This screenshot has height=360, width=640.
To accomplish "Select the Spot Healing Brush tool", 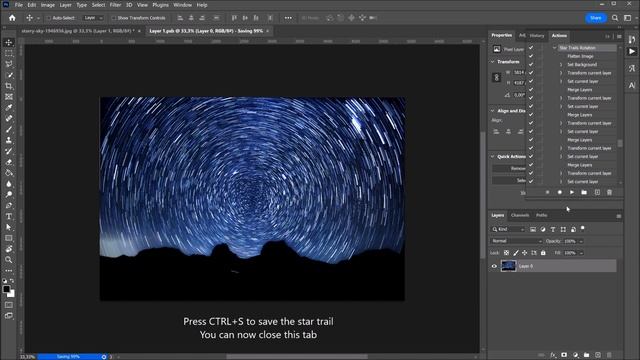I will point(9,118).
